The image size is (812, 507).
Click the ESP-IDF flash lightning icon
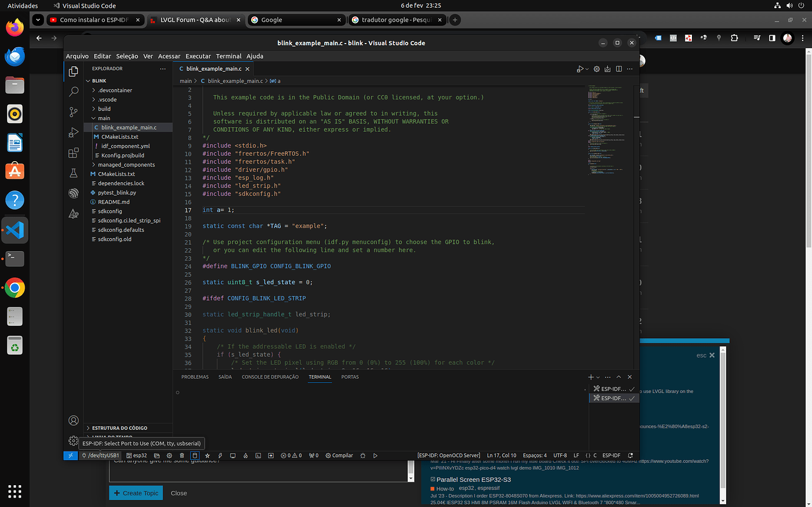220,455
